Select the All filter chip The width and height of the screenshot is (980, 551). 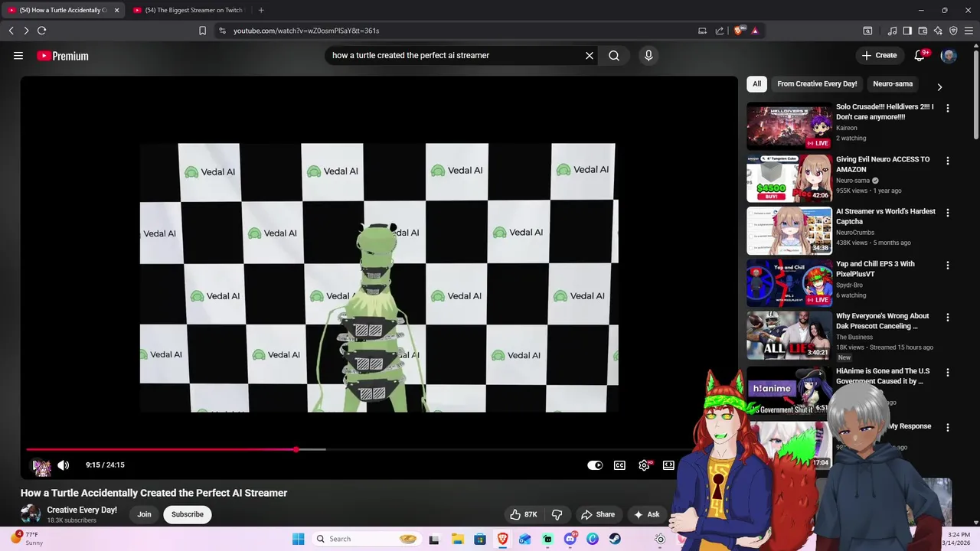(x=756, y=84)
